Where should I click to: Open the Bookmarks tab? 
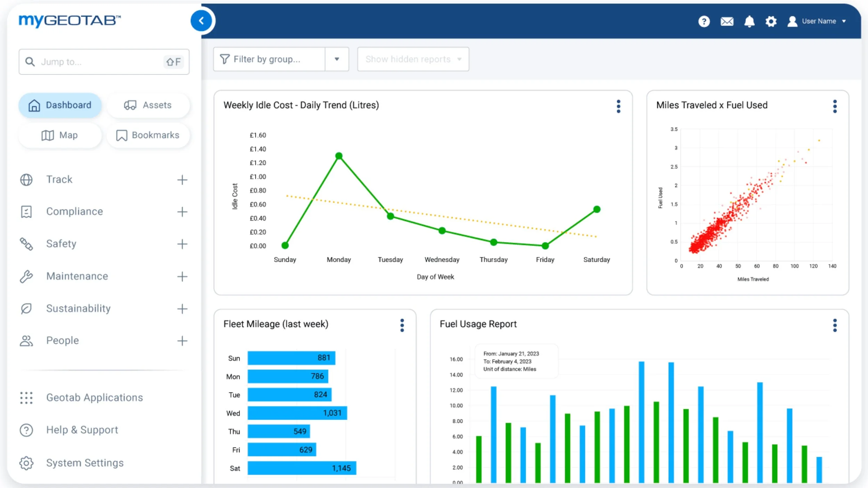click(148, 135)
